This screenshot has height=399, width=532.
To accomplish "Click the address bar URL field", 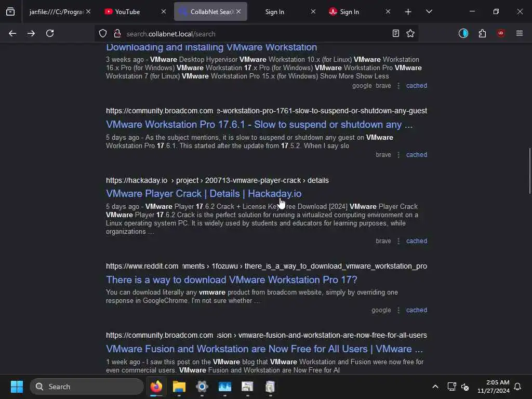I will 256,34.
